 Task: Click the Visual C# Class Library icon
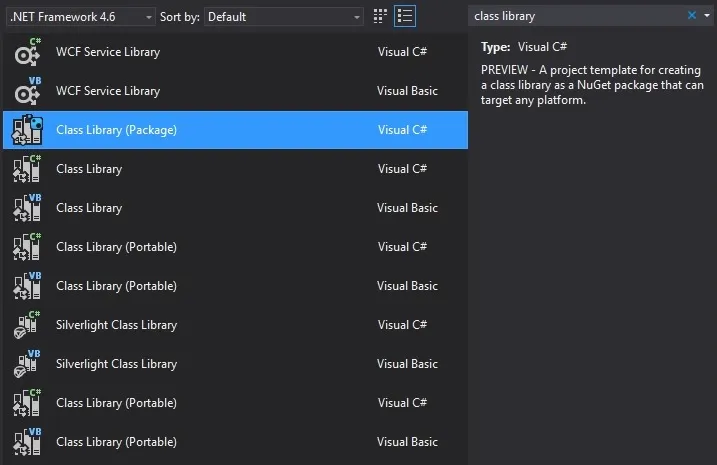tap(27, 169)
